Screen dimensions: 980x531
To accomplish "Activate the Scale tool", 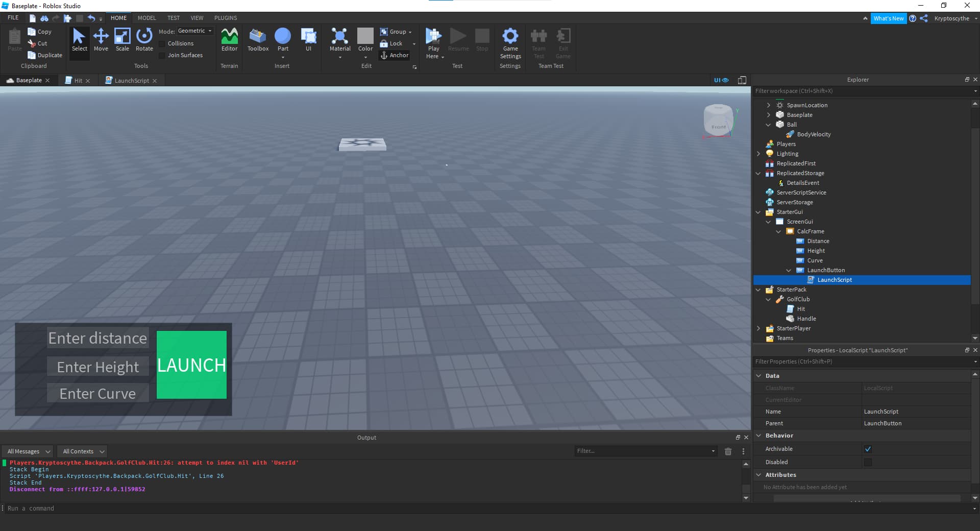I will [x=122, y=40].
